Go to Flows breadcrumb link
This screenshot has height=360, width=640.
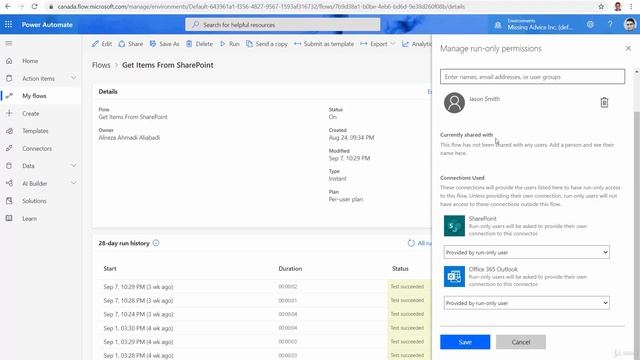[101, 65]
